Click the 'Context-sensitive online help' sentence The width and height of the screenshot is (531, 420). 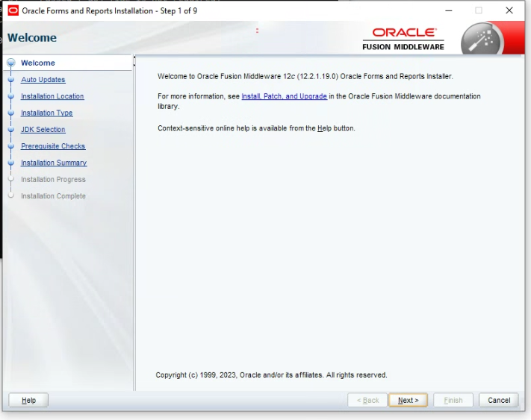[x=256, y=128]
